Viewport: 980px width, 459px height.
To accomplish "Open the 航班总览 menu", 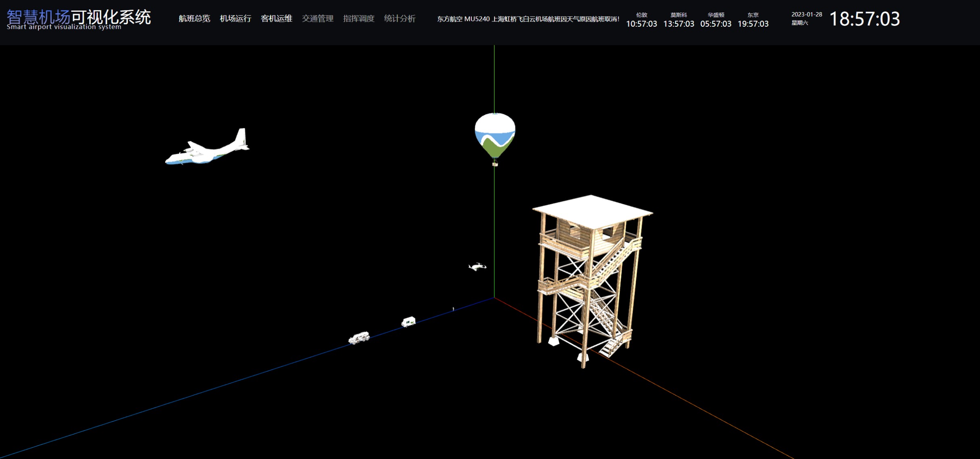I will click(x=194, y=19).
